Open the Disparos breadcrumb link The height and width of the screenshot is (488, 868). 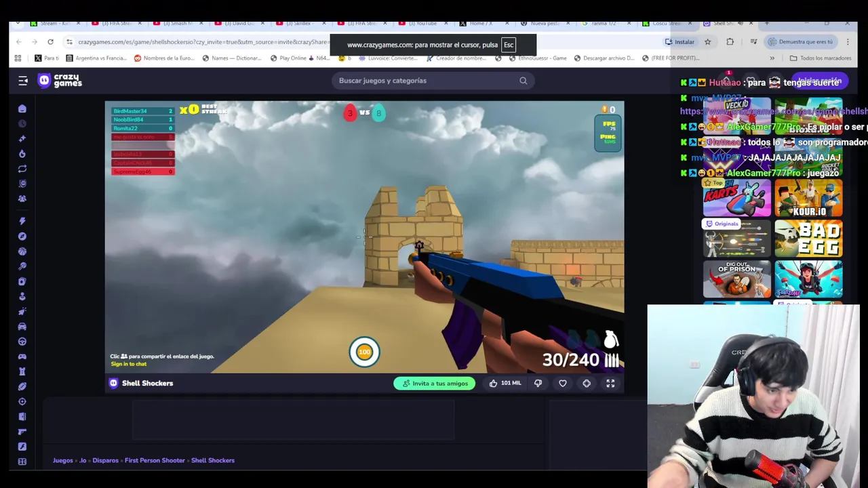click(105, 460)
